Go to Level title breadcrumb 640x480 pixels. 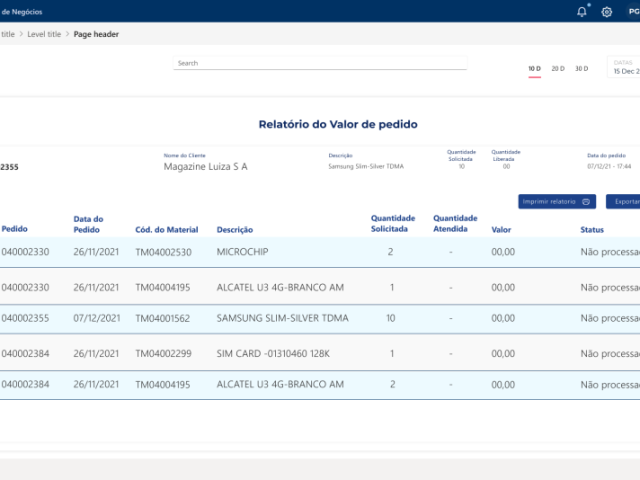44,34
